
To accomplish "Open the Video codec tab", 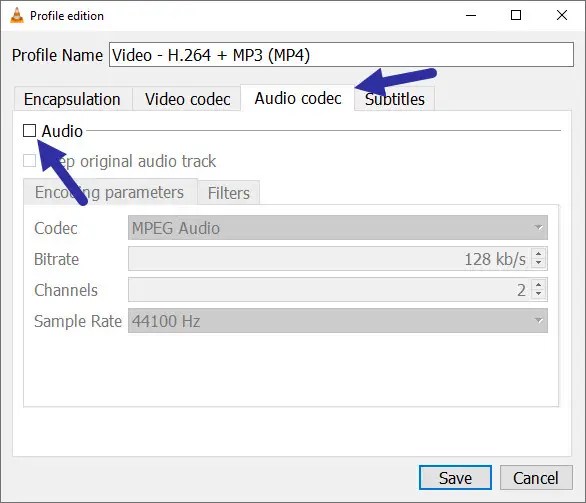I will [x=187, y=99].
